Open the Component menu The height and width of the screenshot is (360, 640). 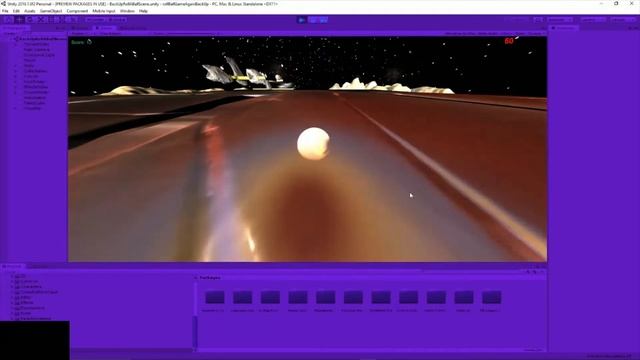point(77,11)
